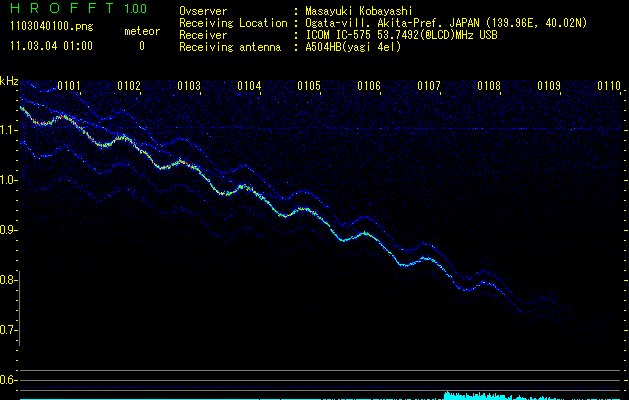This screenshot has width=629, height=400.
Task: Click the Receiving antenna field label
Action: (x=230, y=47)
